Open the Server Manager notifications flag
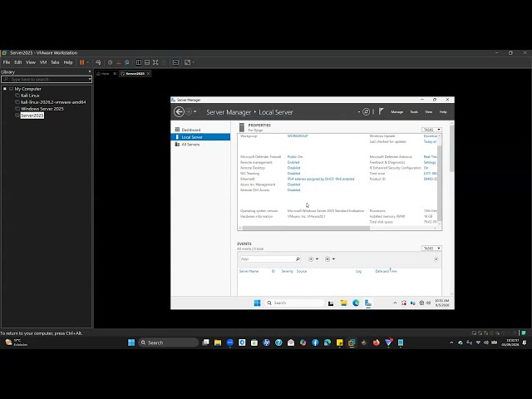 (x=381, y=111)
